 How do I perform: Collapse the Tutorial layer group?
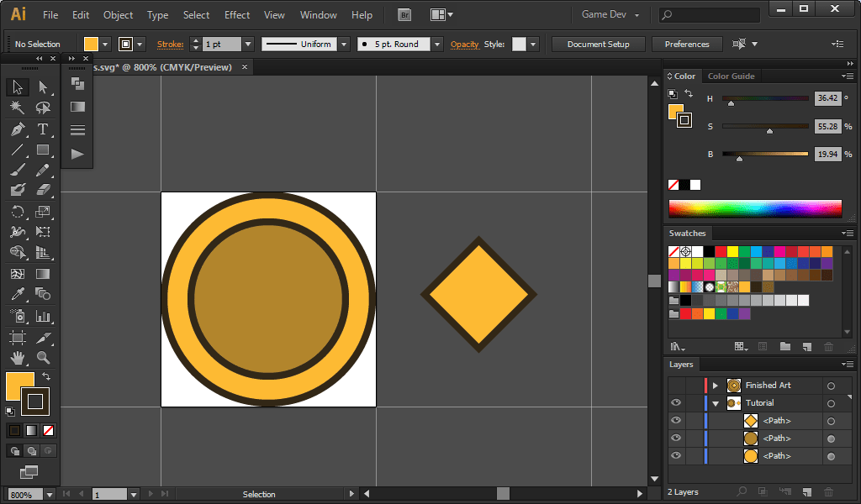pyautogui.click(x=716, y=403)
